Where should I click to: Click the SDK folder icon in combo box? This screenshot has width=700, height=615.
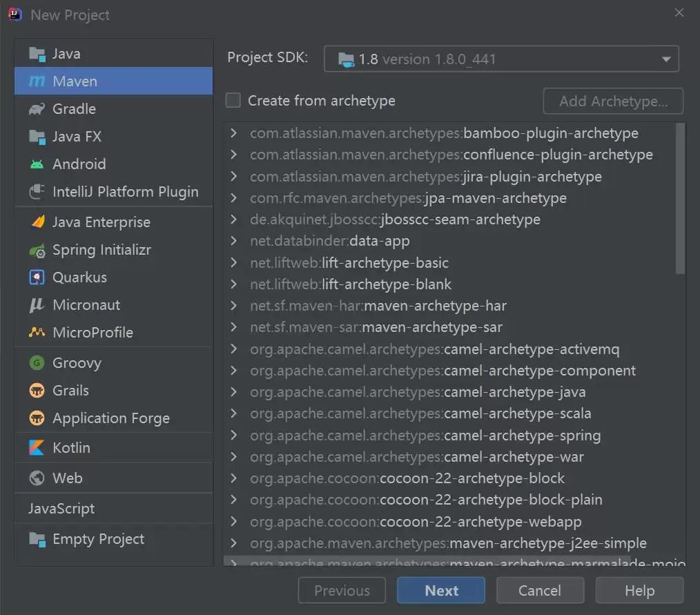tap(346, 59)
